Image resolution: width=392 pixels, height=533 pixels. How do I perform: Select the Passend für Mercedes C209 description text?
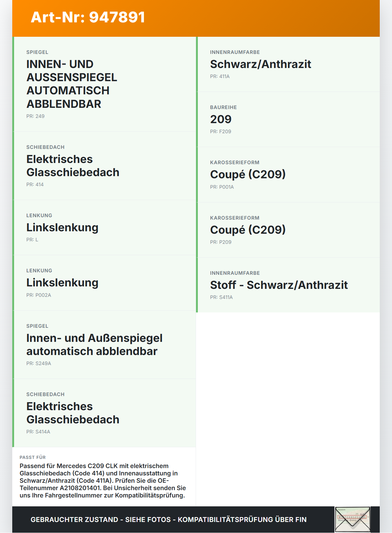tap(103, 481)
